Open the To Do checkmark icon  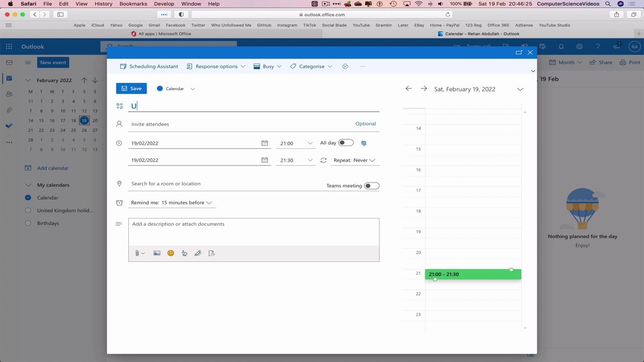click(9, 126)
